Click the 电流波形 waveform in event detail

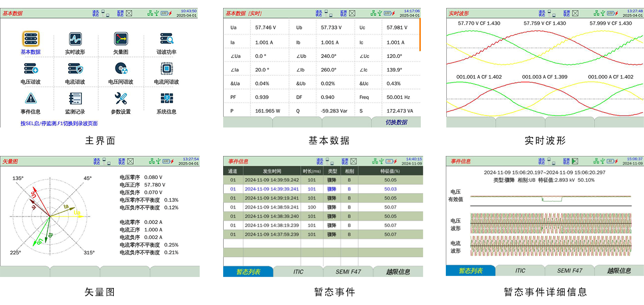pos(551,246)
